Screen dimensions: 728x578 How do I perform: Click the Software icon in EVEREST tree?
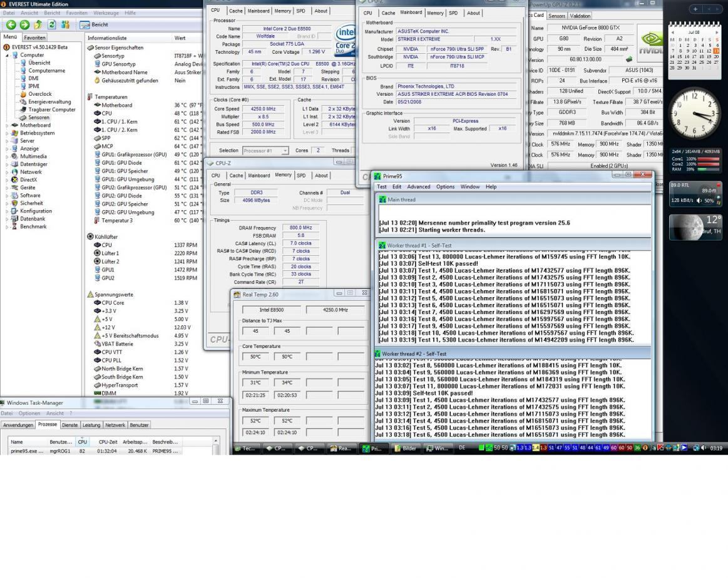pyautogui.click(x=14, y=195)
